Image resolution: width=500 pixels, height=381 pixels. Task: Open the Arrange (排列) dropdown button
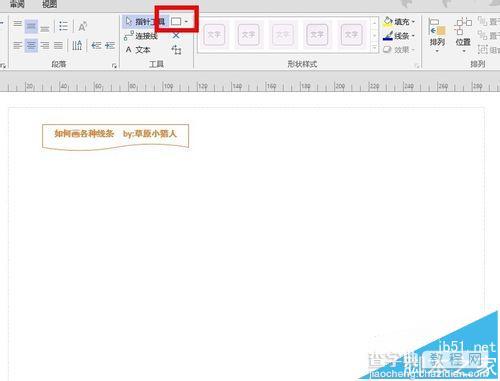click(437, 36)
